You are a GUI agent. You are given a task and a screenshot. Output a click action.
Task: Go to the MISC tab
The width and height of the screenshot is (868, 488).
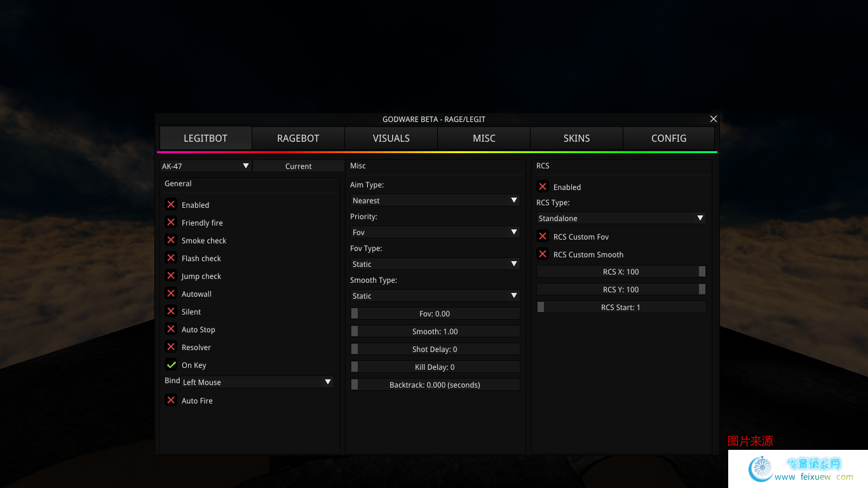click(x=484, y=138)
